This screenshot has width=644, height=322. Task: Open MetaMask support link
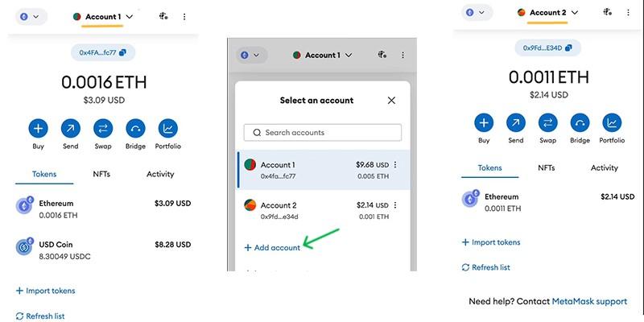[589, 301]
